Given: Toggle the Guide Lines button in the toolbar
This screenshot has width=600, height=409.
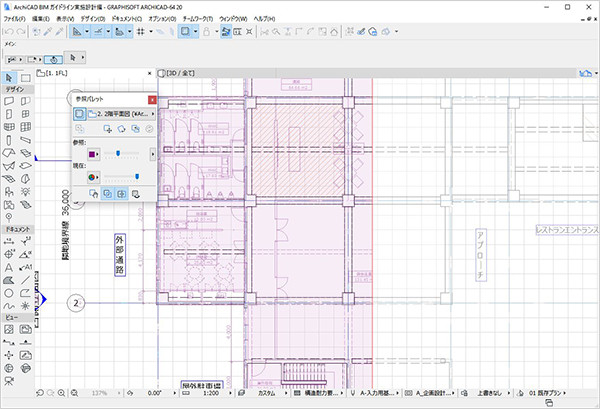Looking at the screenshot, I should pyautogui.click(x=77, y=32).
